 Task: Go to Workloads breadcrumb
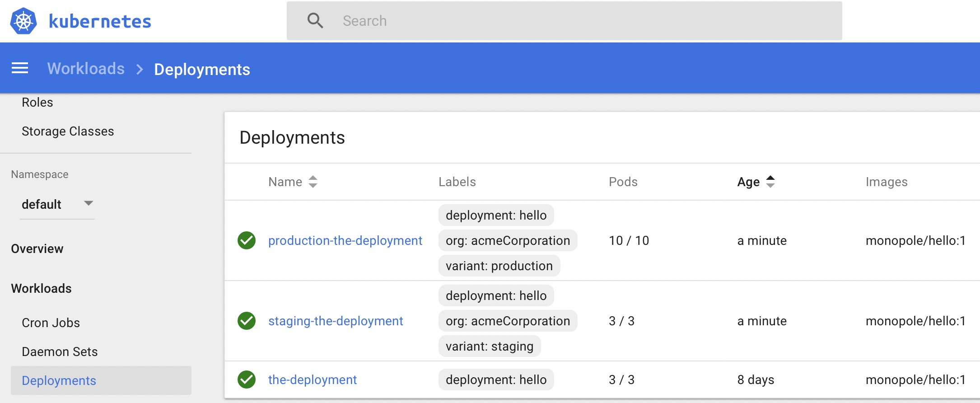click(x=86, y=69)
